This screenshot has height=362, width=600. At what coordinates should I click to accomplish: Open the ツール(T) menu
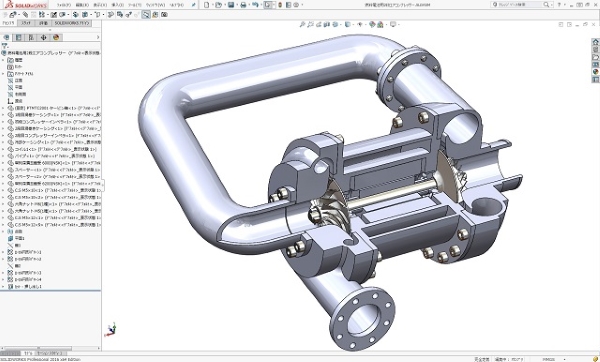pos(134,5)
